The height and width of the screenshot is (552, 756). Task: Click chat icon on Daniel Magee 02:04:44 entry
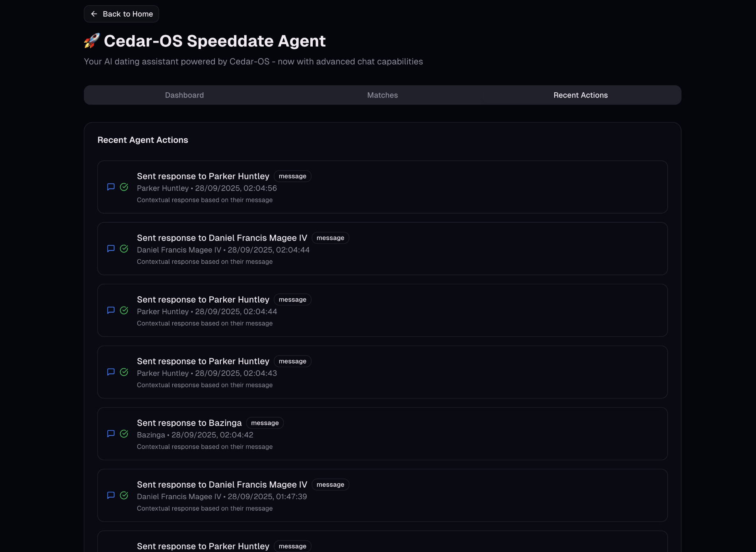(111, 249)
